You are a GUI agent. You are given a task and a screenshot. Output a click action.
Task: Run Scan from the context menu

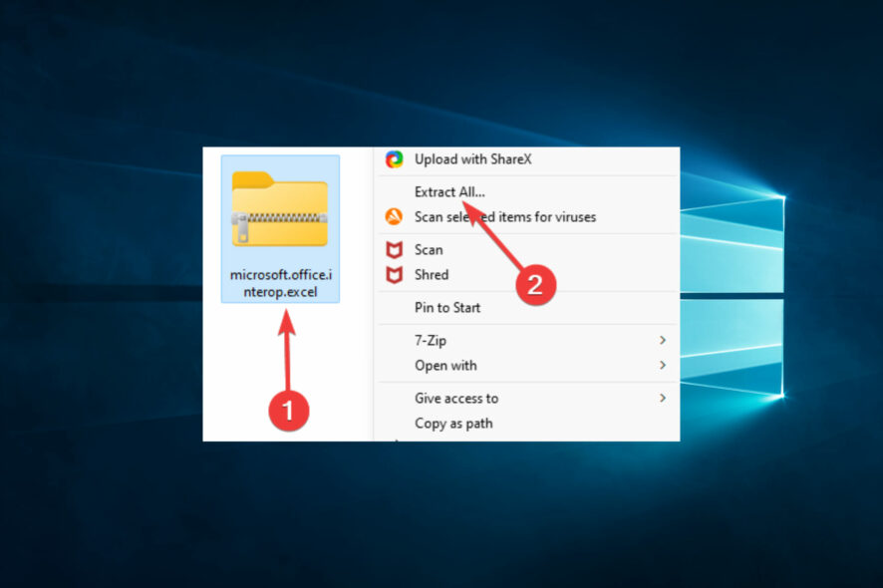point(429,249)
